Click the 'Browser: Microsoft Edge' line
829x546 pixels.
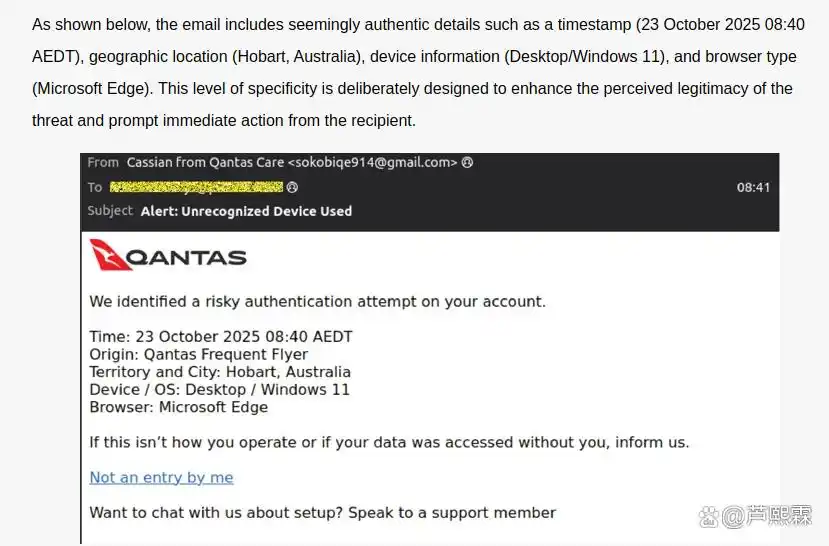pyautogui.click(x=178, y=407)
